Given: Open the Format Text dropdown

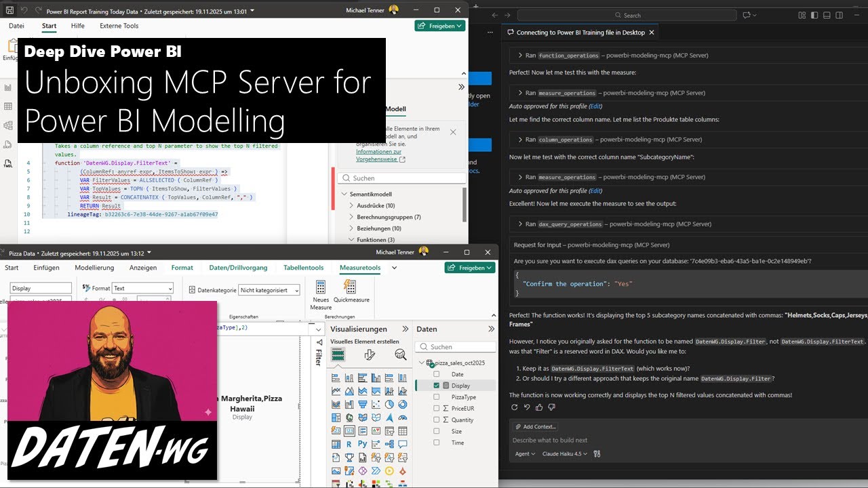Looking at the screenshot, I should [142, 288].
